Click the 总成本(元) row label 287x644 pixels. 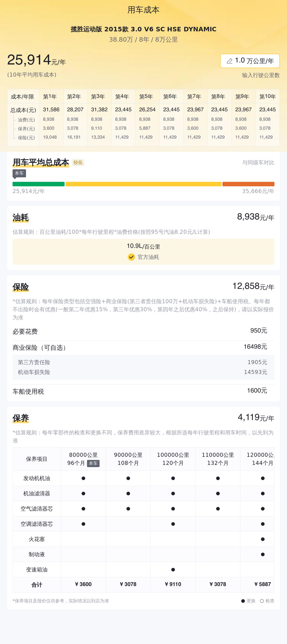[x=23, y=110]
